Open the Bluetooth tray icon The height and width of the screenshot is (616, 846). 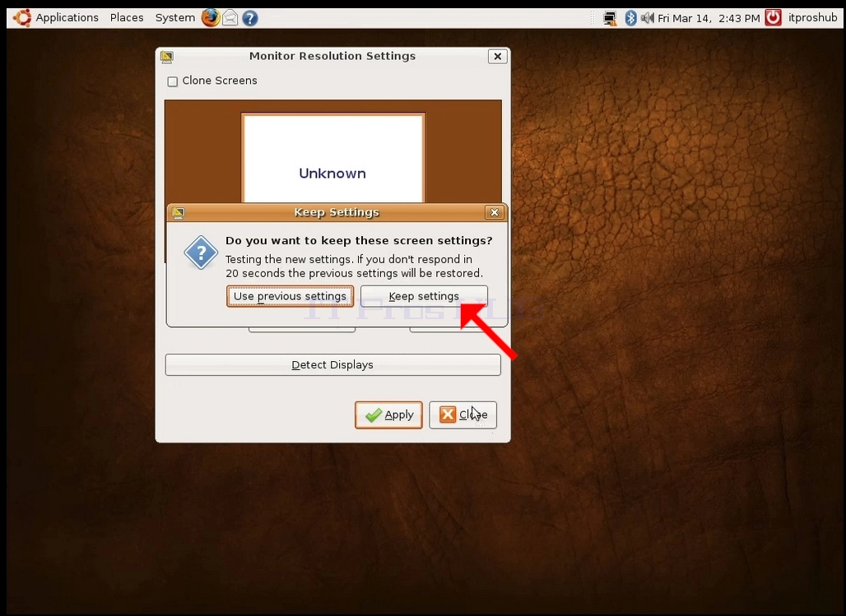coord(630,18)
